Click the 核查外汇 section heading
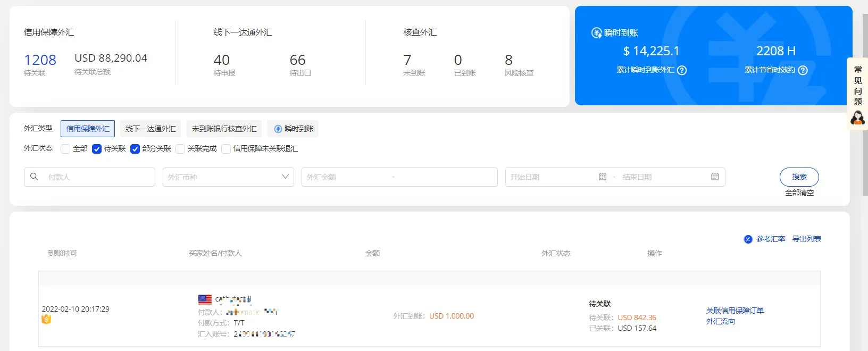Viewport: 868px width, 351px height. [x=420, y=32]
